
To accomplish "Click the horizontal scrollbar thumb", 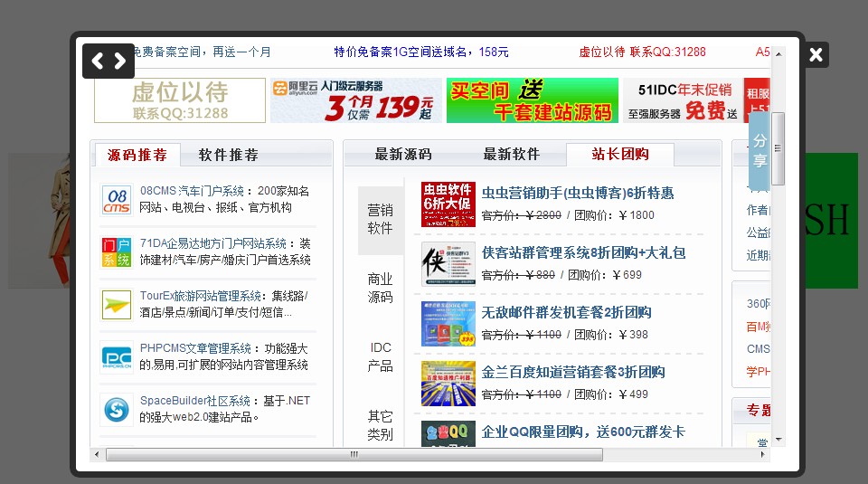I will [354, 455].
